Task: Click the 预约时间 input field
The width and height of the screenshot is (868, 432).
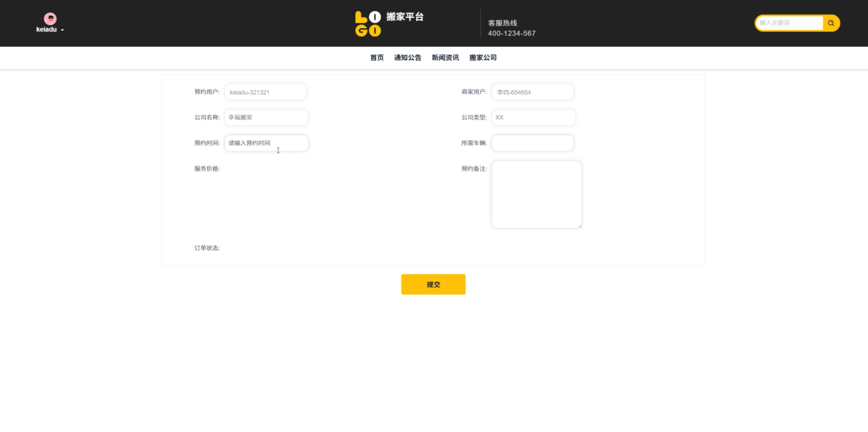Action: pos(266,143)
